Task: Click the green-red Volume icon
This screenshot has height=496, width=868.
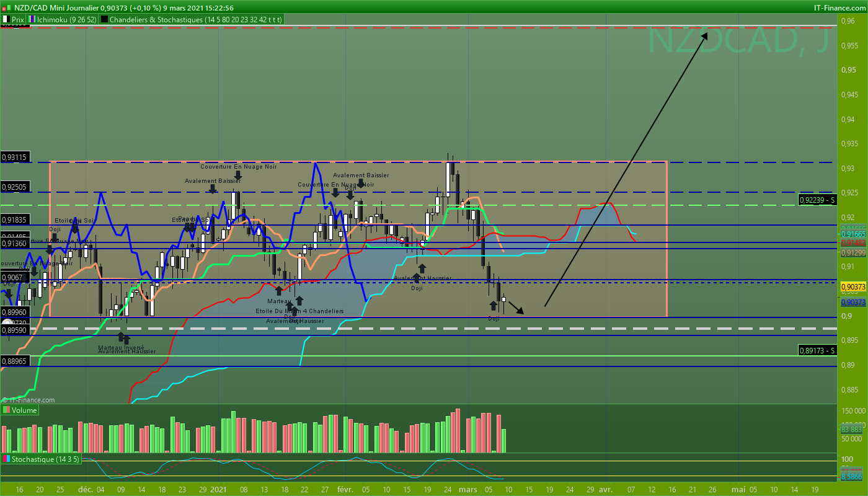Action: (x=6, y=410)
